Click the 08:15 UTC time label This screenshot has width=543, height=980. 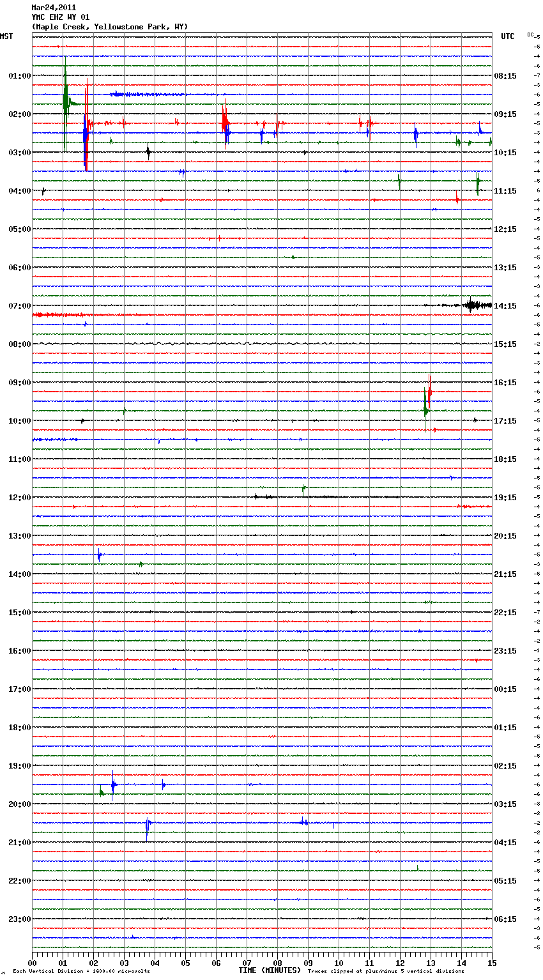click(505, 76)
